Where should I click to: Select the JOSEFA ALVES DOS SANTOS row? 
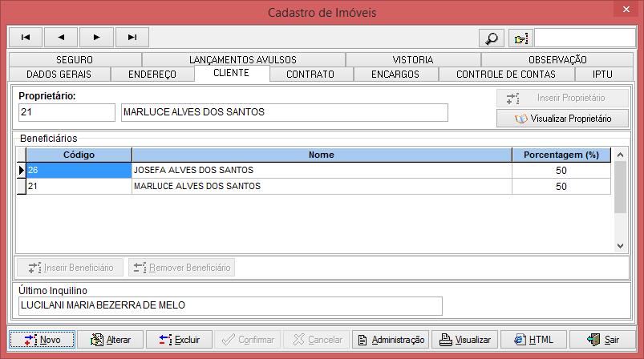pyautogui.click(x=321, y=170)
